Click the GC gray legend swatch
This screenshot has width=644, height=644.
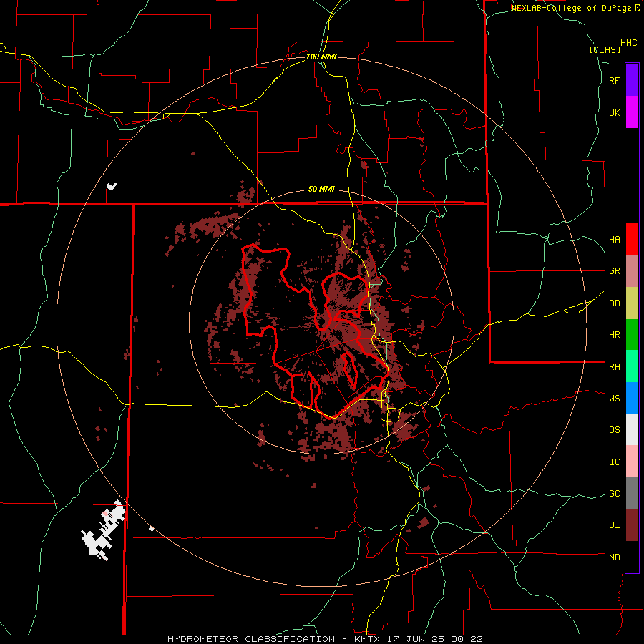[632, 493]
